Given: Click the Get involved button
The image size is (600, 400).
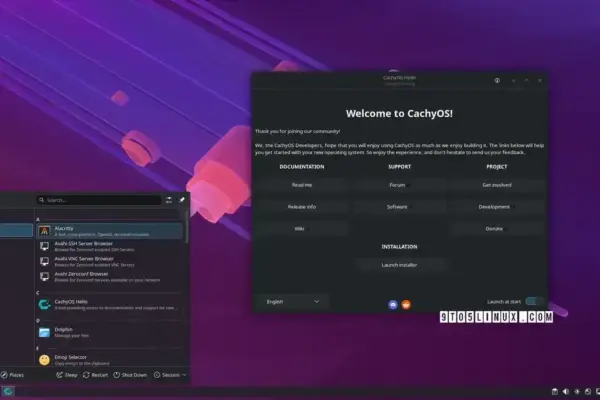Looking at the screenshot, I should 497,185.
